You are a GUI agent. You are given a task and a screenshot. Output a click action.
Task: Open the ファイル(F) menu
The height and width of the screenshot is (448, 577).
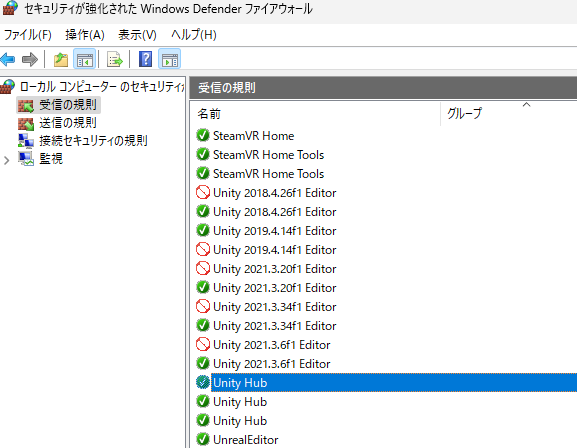(x=28, y=35)
